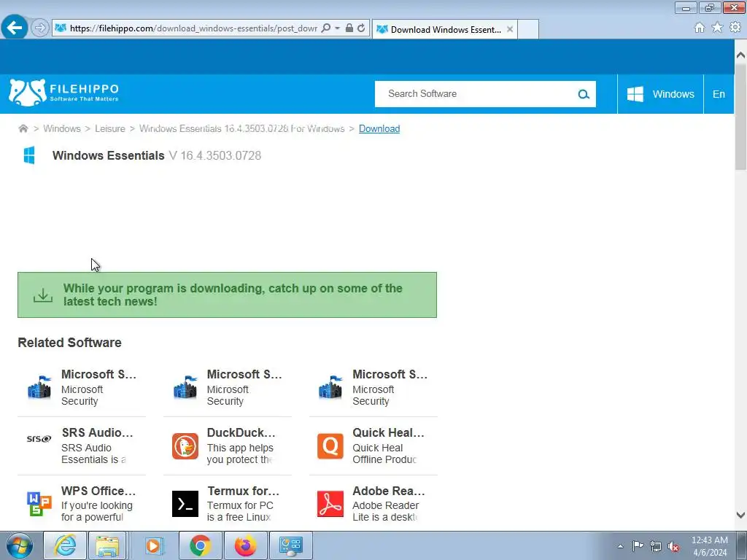Click the security lock icon in the address bar
Viewport: 747px width, 560px height.
(x=349, y=28)
